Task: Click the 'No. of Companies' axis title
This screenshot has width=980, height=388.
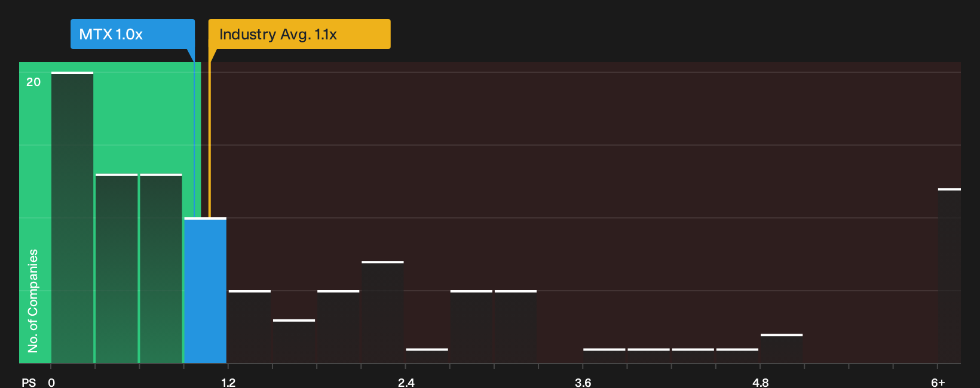Action: [x=33, y=301]
